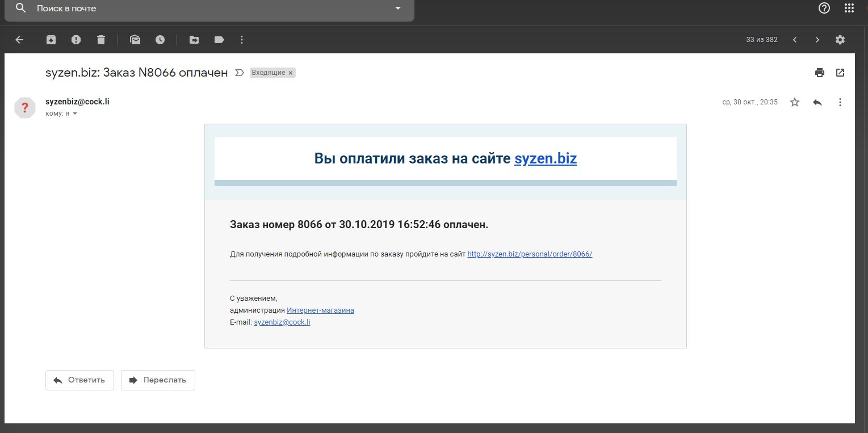Open the Move to folder icon
The width and height of the screenshot is (868, 433).
tap(194, 40)
